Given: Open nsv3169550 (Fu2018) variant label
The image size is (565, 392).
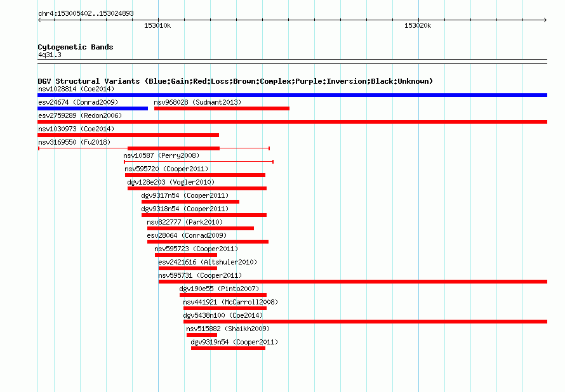Looking at the screenshot, I should (74, 142).
